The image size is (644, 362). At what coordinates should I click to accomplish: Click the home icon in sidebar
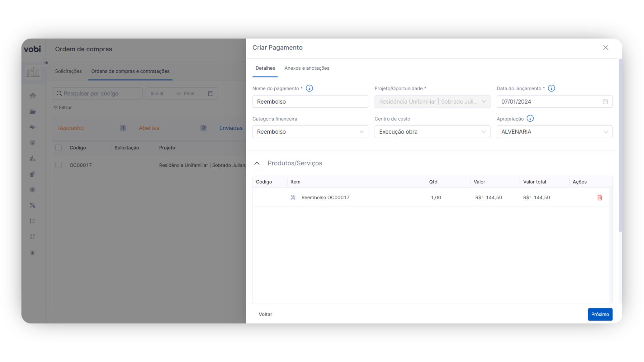[x=33, y=96]
